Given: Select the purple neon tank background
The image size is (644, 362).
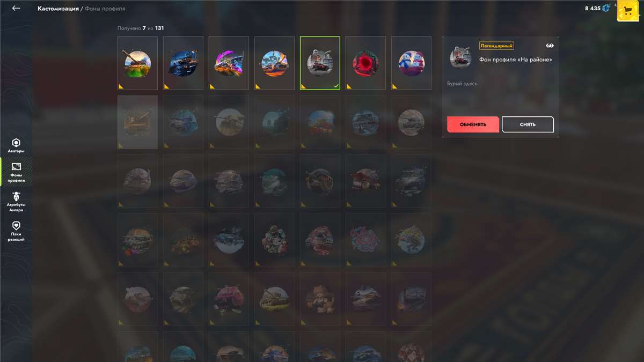Looking at the screenshot, I should coord(229,63).
